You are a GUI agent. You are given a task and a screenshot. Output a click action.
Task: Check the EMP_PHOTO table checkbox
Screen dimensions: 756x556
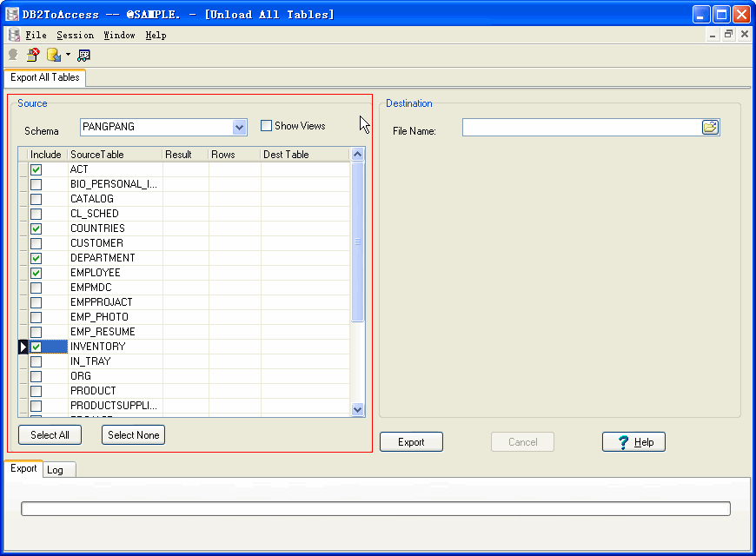click(36, 317)
